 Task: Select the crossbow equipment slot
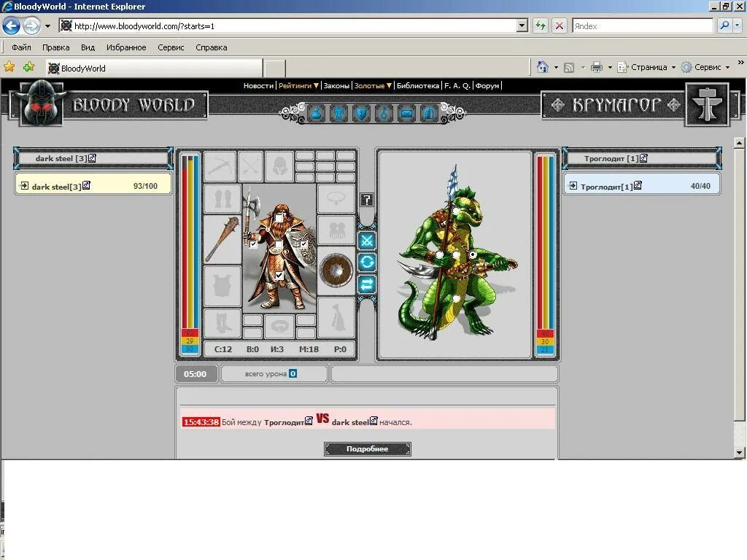220,167
